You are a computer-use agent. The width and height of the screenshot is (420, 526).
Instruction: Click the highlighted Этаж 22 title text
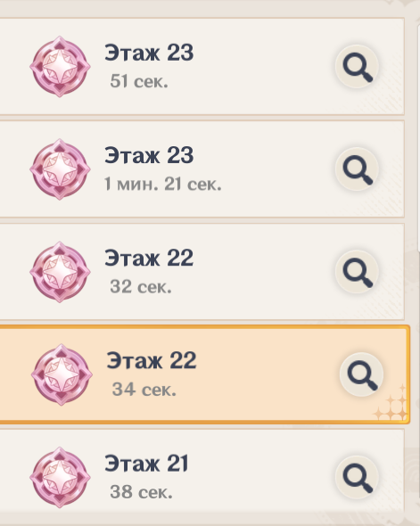coord(152,360)
